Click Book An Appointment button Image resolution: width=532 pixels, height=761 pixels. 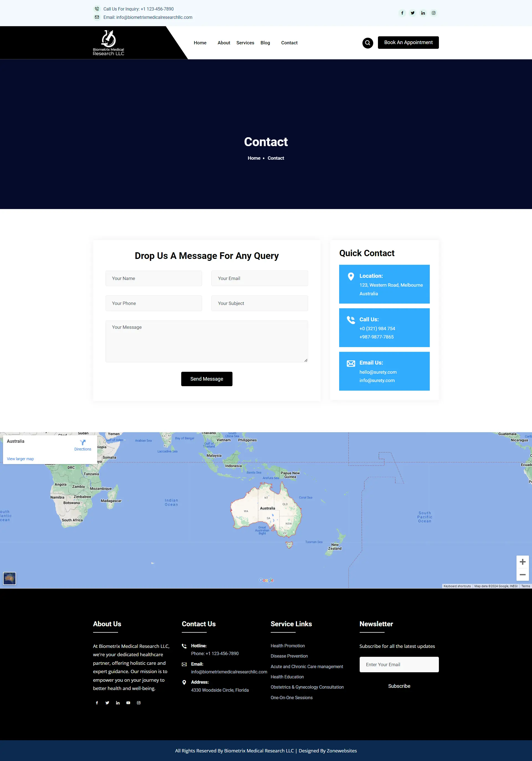408,42
